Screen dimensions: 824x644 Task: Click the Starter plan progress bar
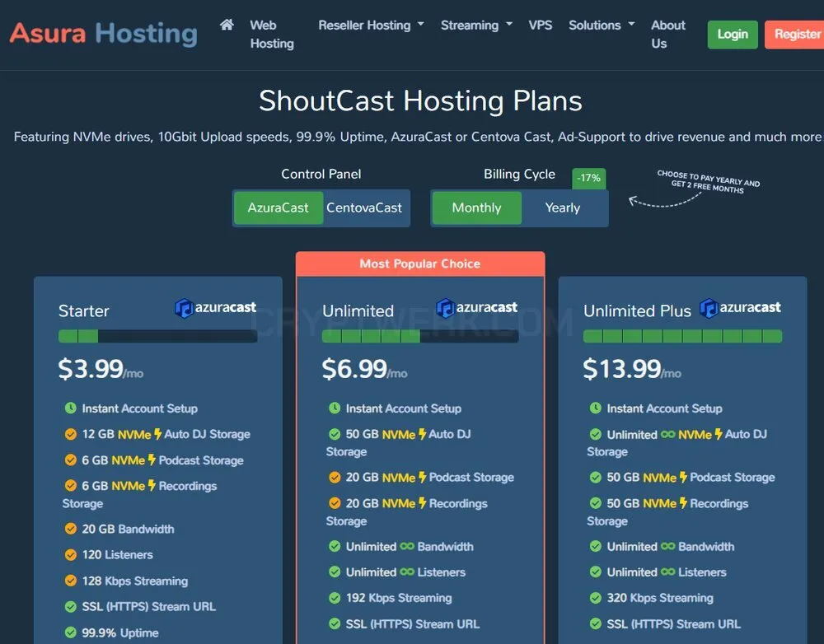click(157, 336)
